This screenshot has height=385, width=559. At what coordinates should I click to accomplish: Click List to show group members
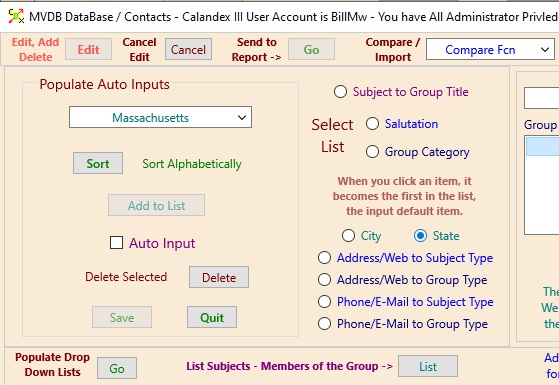click(428, 366)
